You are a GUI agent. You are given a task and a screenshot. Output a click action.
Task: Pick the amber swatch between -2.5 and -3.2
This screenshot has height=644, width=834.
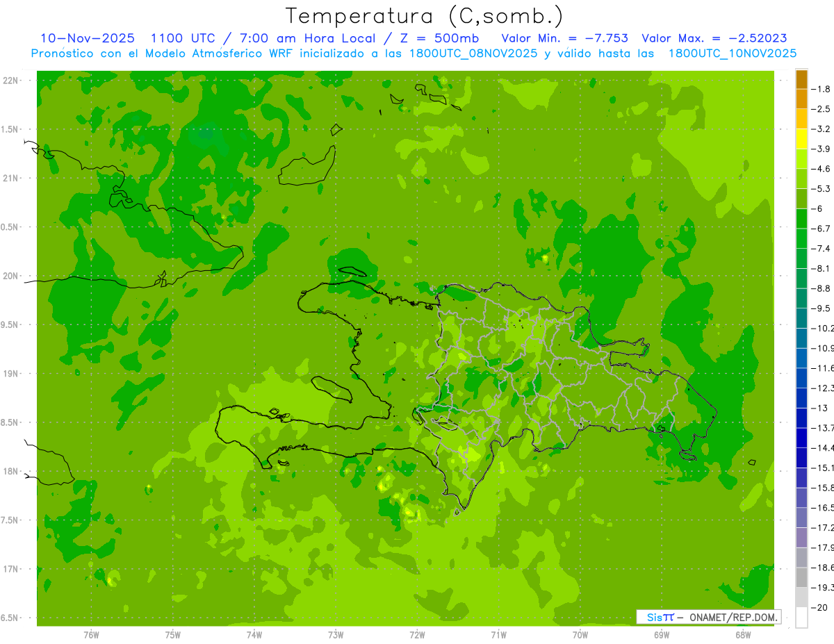(x=801, y=119)
